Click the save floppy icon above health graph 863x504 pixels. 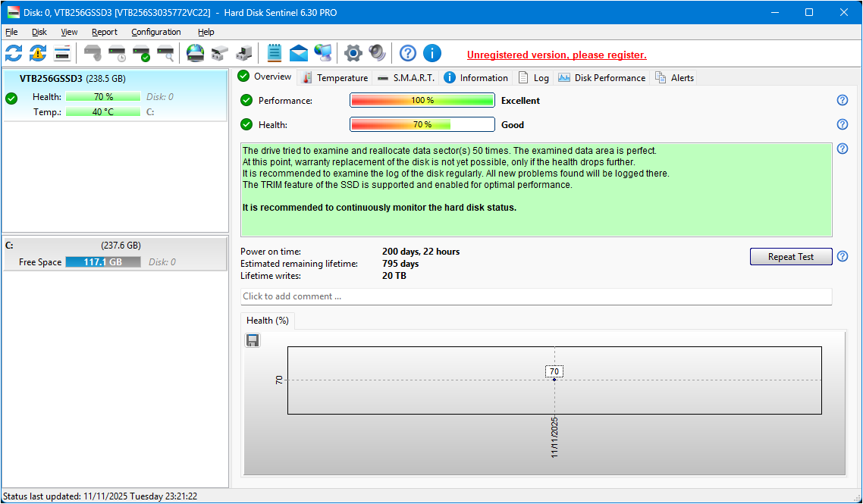[253, 340]
